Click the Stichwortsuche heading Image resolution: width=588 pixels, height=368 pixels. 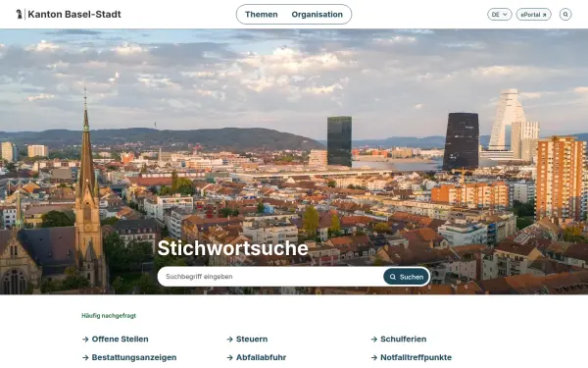(232, 248)
